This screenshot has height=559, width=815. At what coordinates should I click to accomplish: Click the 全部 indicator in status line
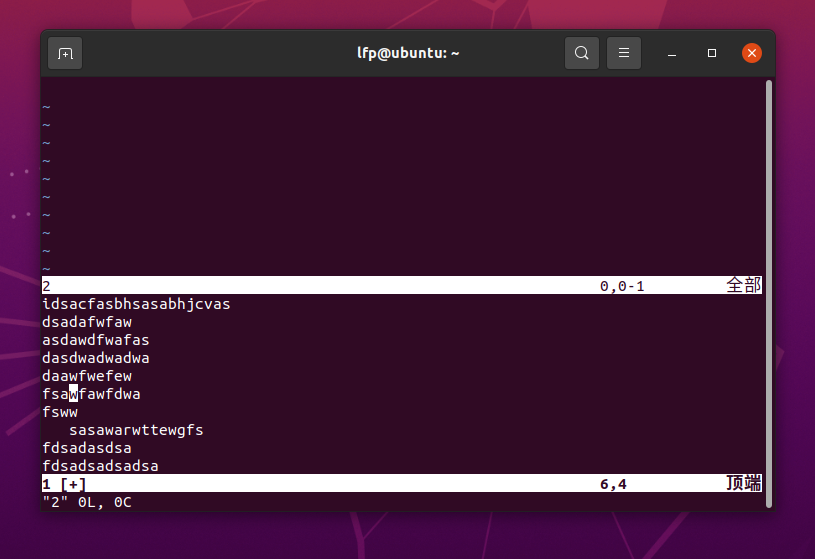coord(744,285)
